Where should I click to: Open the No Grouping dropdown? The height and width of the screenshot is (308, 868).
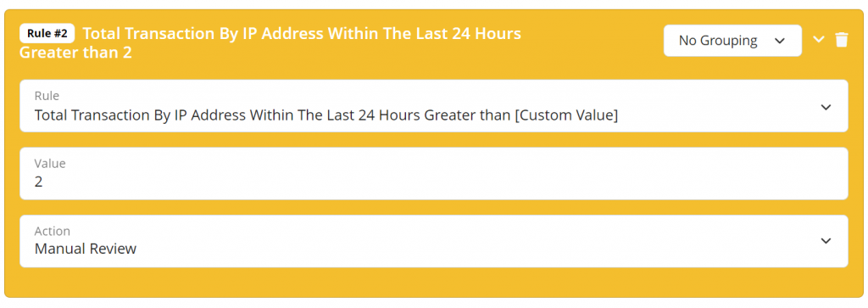coord(732,41)
